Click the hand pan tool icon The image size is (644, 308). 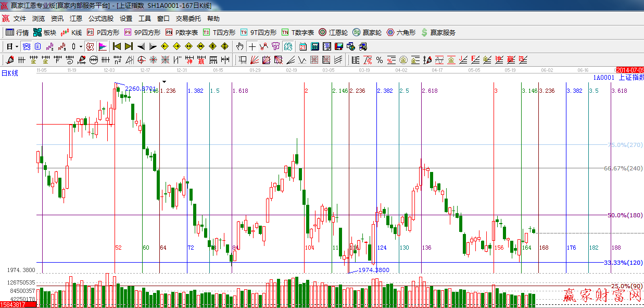[x=239, y=46]
